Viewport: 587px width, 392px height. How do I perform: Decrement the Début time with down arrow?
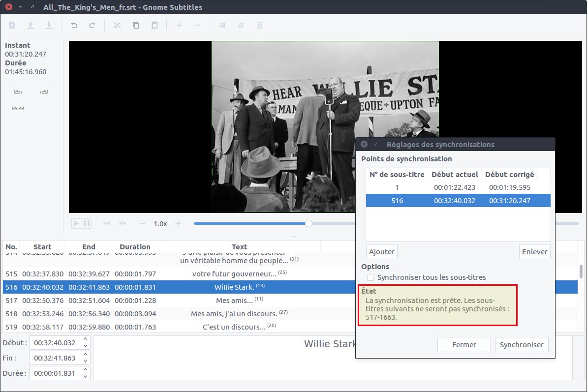[85, 346]
